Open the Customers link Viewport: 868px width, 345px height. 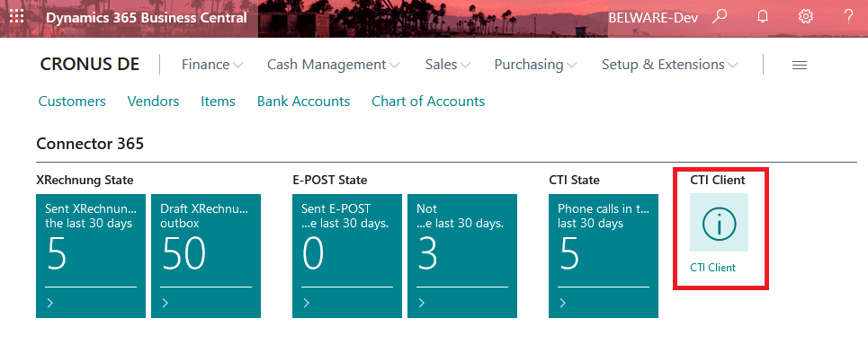[72, 102]
